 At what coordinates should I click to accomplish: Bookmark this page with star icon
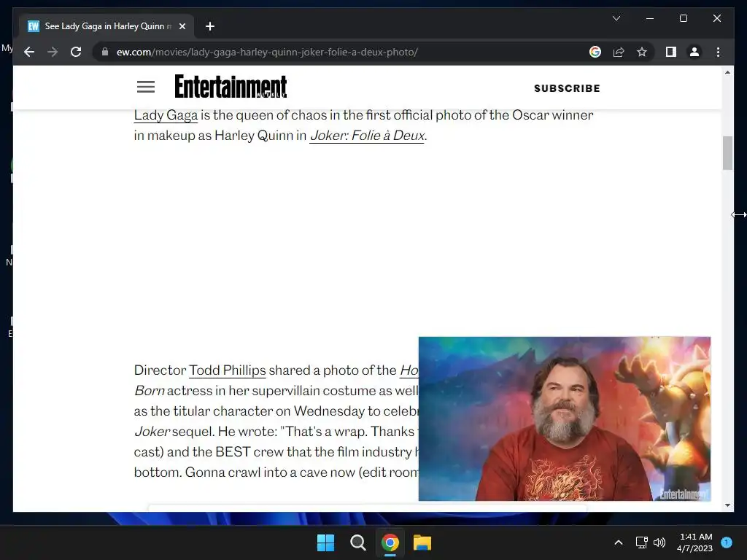point(642,52)
